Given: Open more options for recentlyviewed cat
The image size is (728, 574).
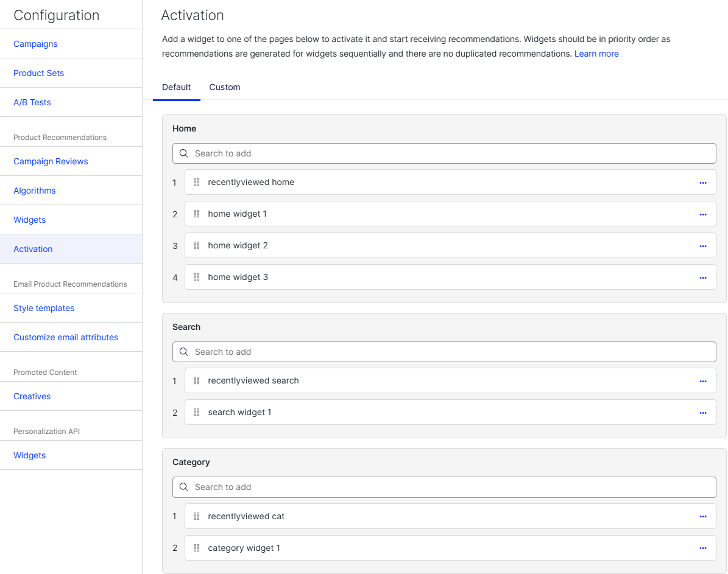Looking at the screenshot, I should pos(703,516).
